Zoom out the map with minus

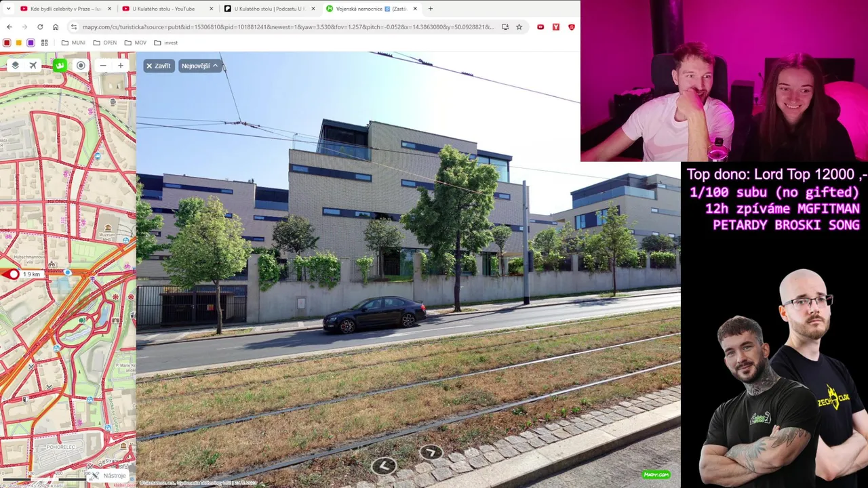(x=103, y=65)
